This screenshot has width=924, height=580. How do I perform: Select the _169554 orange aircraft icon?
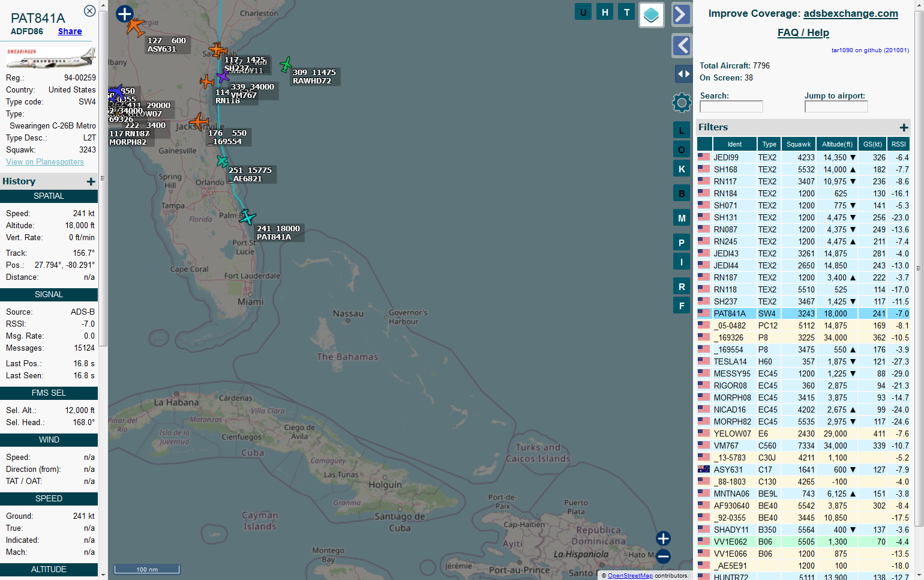(199, 122)
